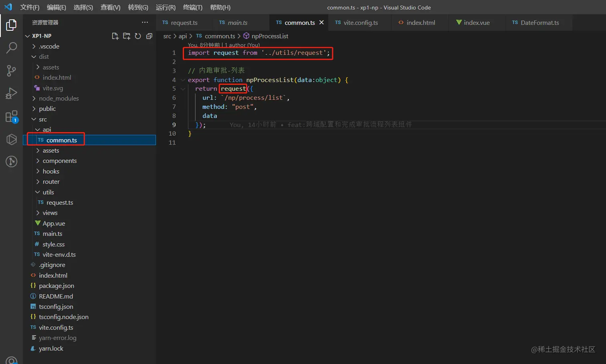Open README.md in the file tree
The image size is (606, 364).
[x=90, y=296]
